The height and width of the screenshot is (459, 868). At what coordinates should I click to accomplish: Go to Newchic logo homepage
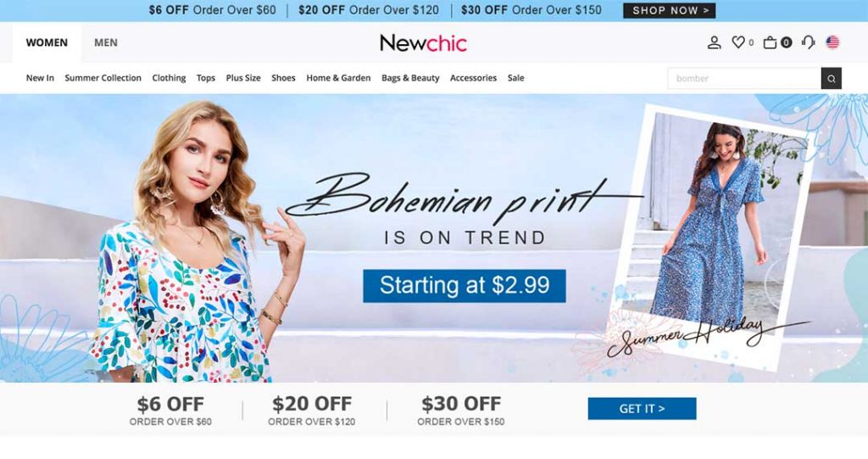423,43
